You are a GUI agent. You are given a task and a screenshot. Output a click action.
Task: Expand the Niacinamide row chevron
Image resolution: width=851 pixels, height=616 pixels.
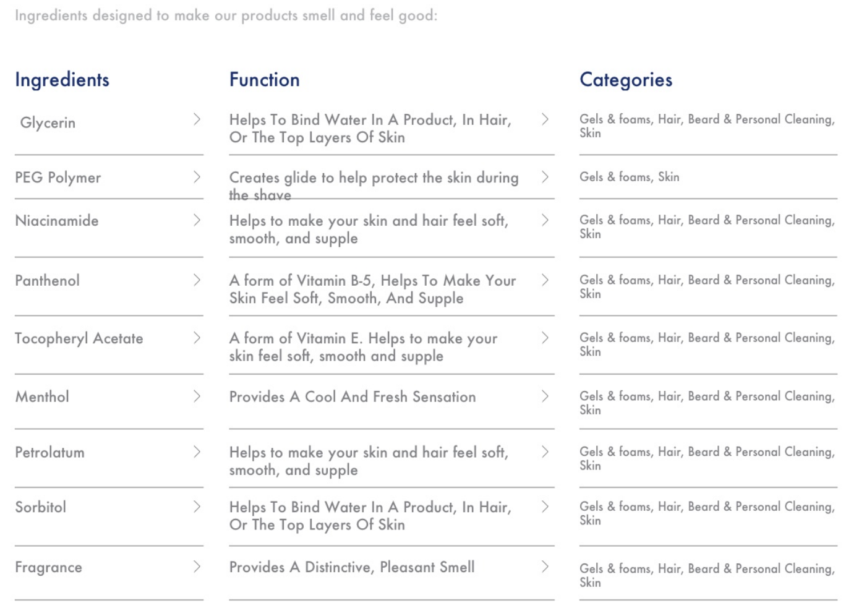(197, 220)
